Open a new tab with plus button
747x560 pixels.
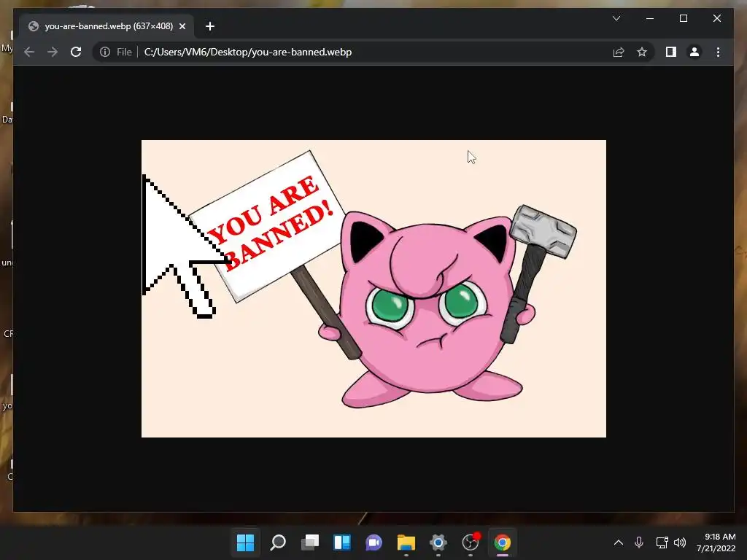click(x=209, y=26)
